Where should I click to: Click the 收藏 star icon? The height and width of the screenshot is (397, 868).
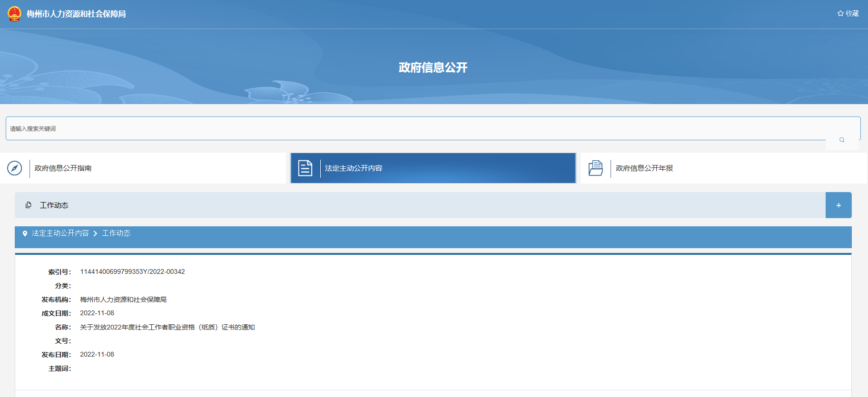point(840,13)
